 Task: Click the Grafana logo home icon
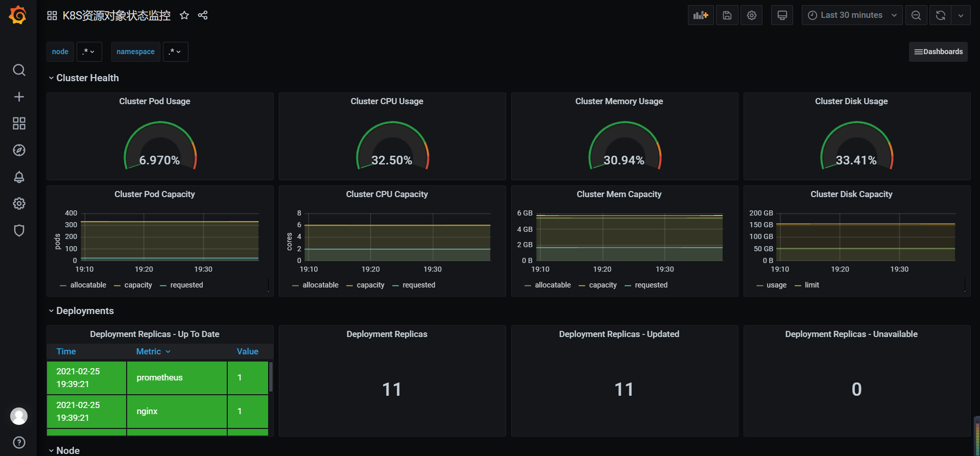pyautogui.click(x=18, y=15)
